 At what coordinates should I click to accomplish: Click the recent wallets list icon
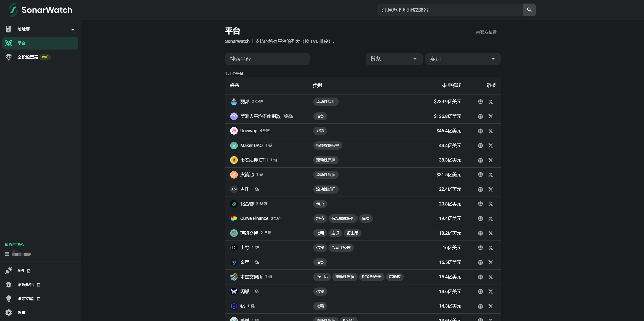(7, 254)
